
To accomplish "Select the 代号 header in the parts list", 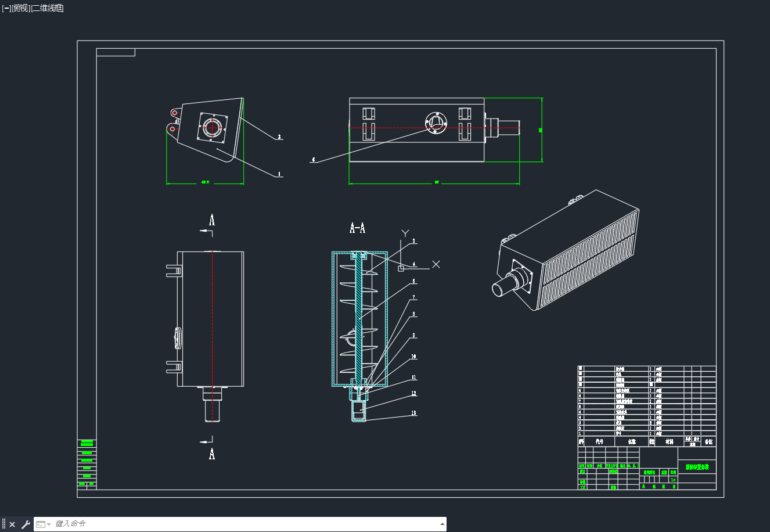I will coord(599,441).
